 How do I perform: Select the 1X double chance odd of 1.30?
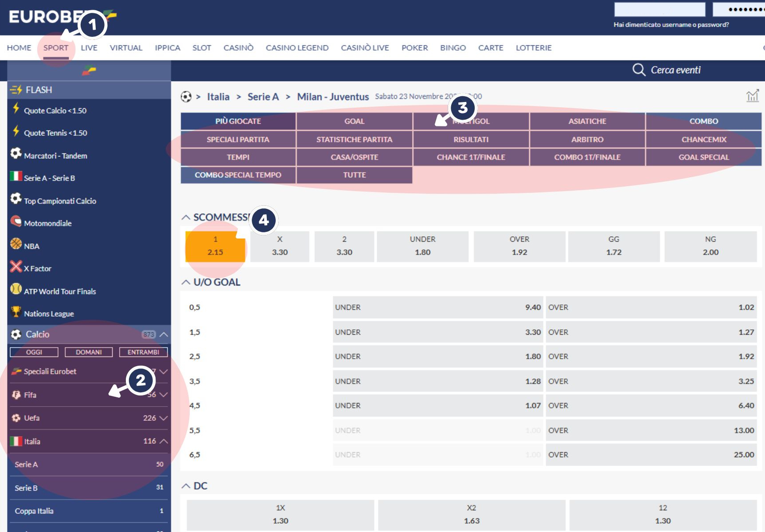point(281,514)
